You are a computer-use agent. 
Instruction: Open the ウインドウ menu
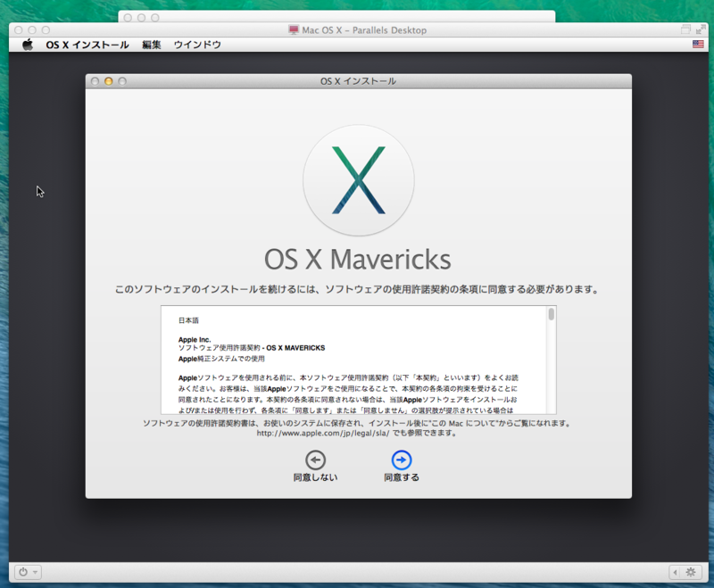197,45
